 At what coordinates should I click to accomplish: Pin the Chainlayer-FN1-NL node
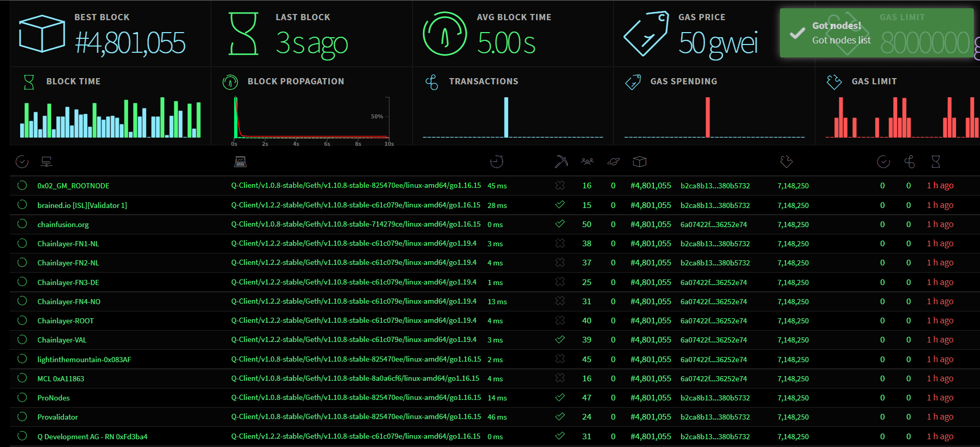pyautogui.click(x=22, y=243)
